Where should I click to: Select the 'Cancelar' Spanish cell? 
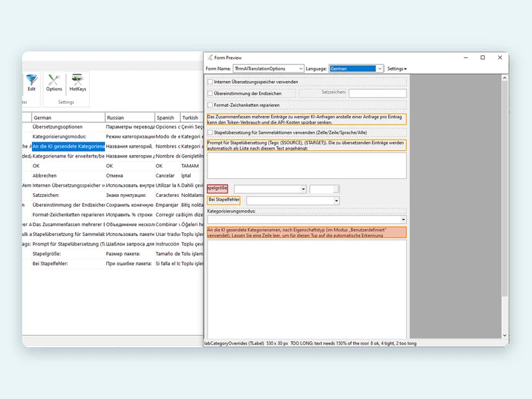pyautogui.click(x=168, y=176)
